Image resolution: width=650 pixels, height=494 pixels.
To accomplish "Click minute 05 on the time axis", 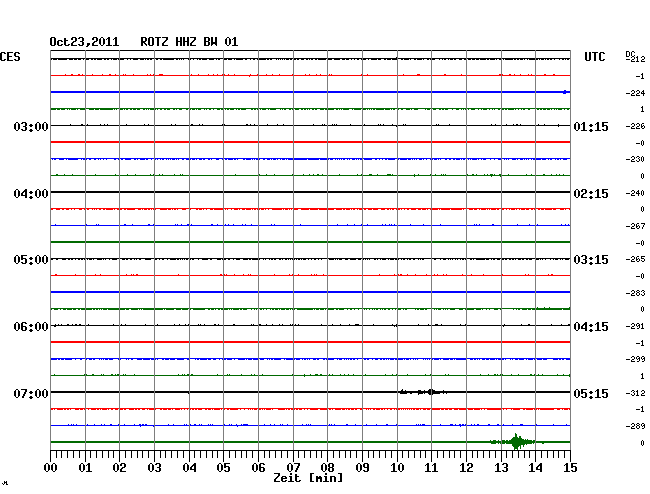I will pos(223,468).
